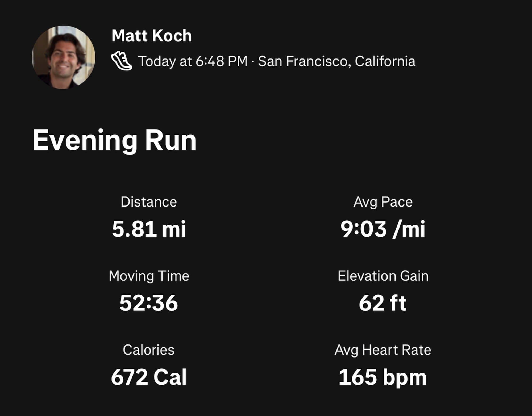
Task: Select the 165 bpm heart rate value
Action: click(x=383, y=377)
